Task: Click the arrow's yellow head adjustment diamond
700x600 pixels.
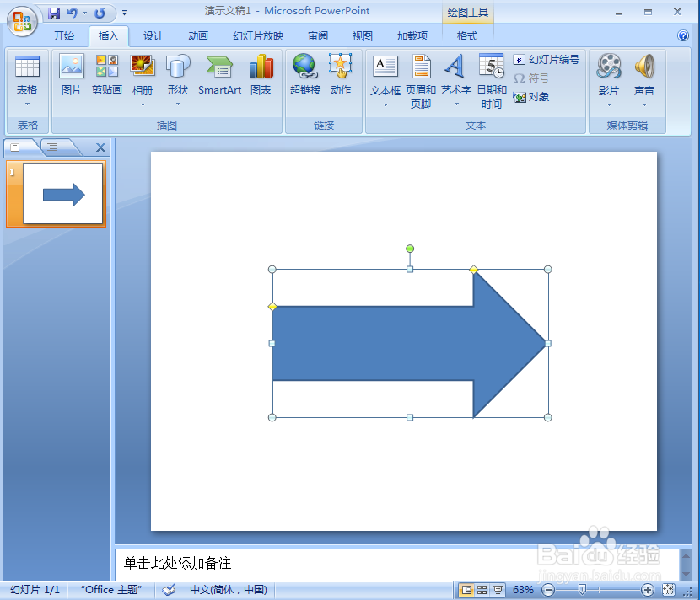Action: (x=474, y=269)
